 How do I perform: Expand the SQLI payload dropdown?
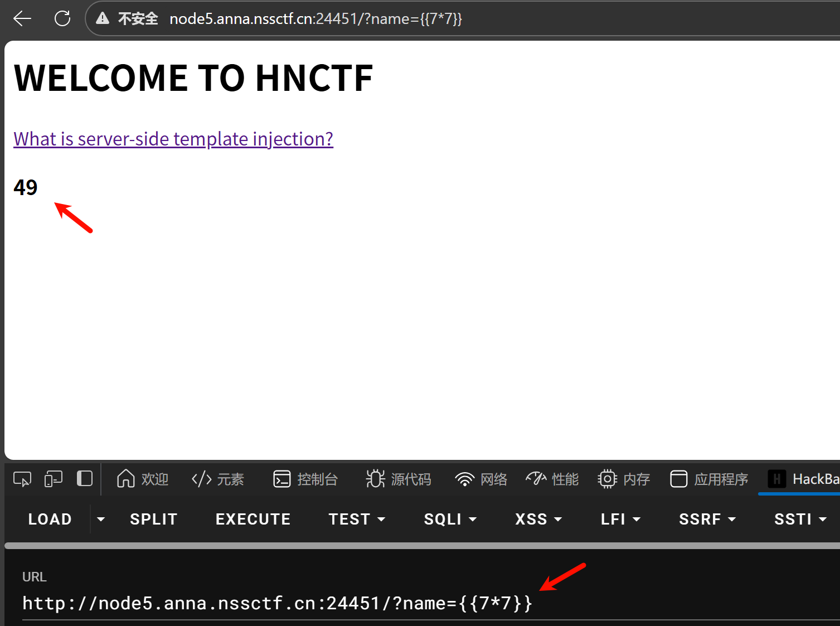[x=450, y=519]
